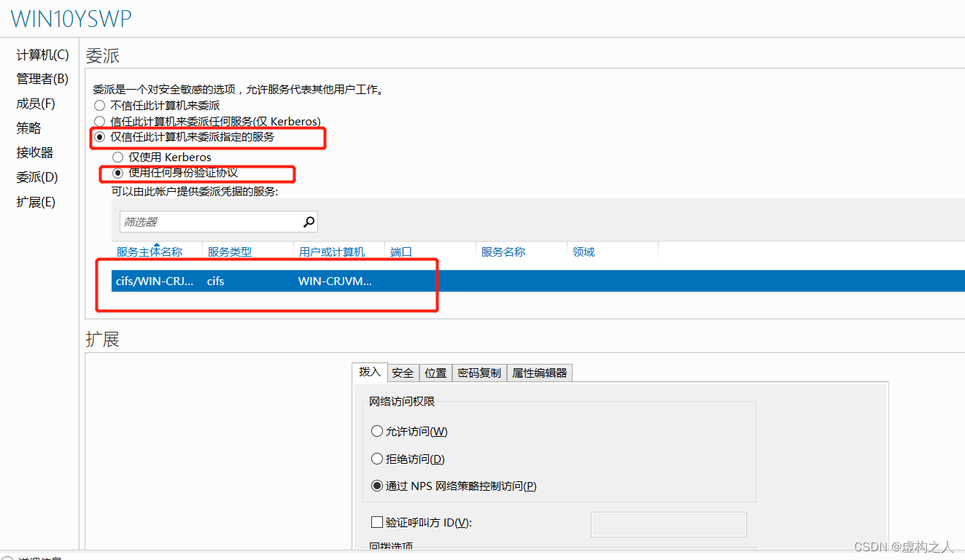
Task: Select 信任此计算机来委派任何服务(仅 Kerberos) option
Action: [100, 121]
